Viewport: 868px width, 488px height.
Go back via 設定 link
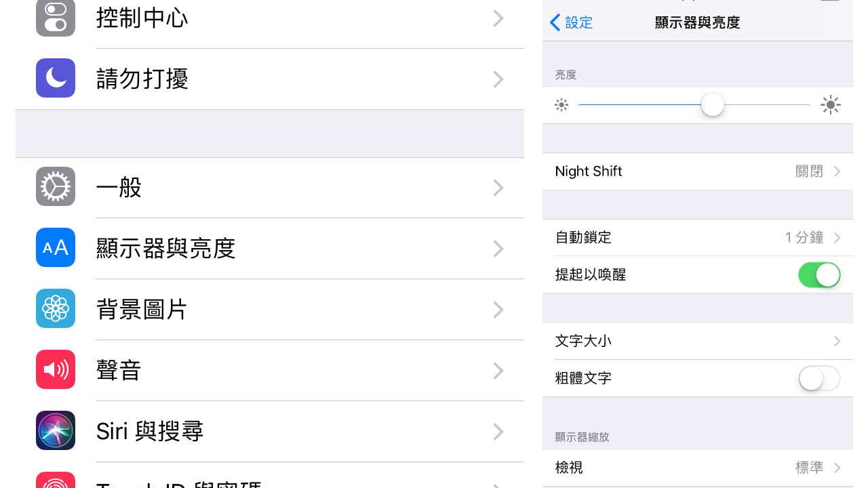[579, 22]
